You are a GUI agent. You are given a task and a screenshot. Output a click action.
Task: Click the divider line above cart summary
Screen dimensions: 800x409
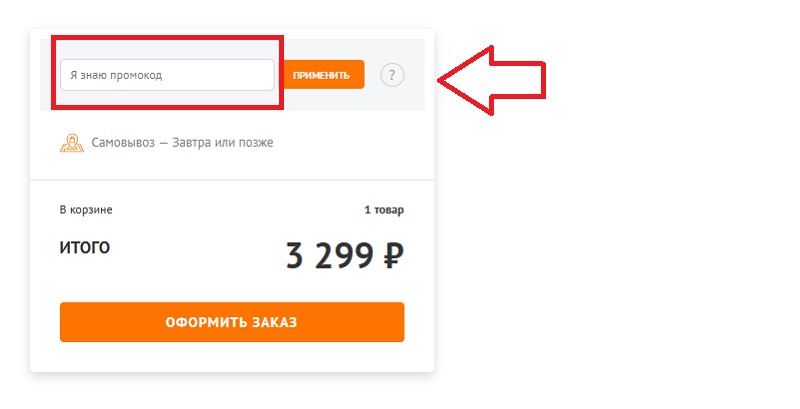coord(232,180)
